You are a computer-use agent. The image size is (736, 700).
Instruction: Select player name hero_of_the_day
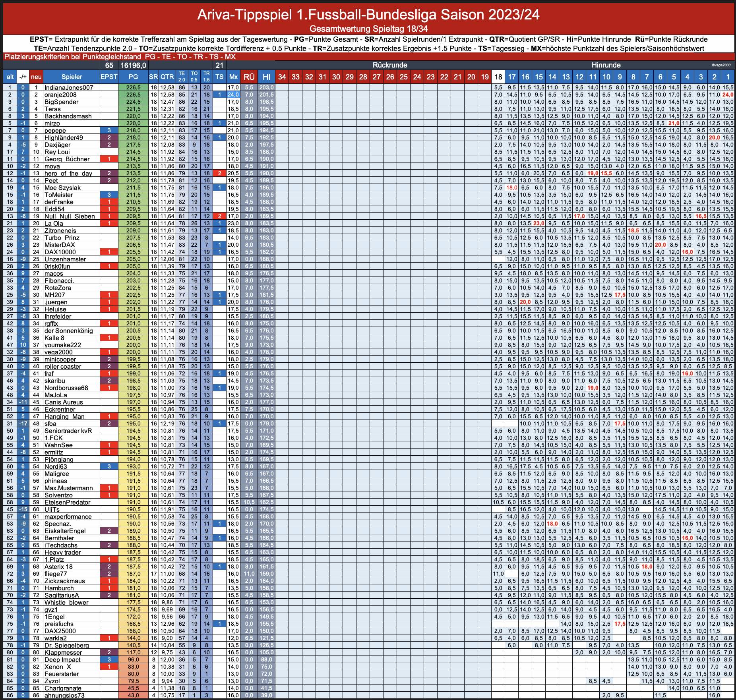click(68, 173)
